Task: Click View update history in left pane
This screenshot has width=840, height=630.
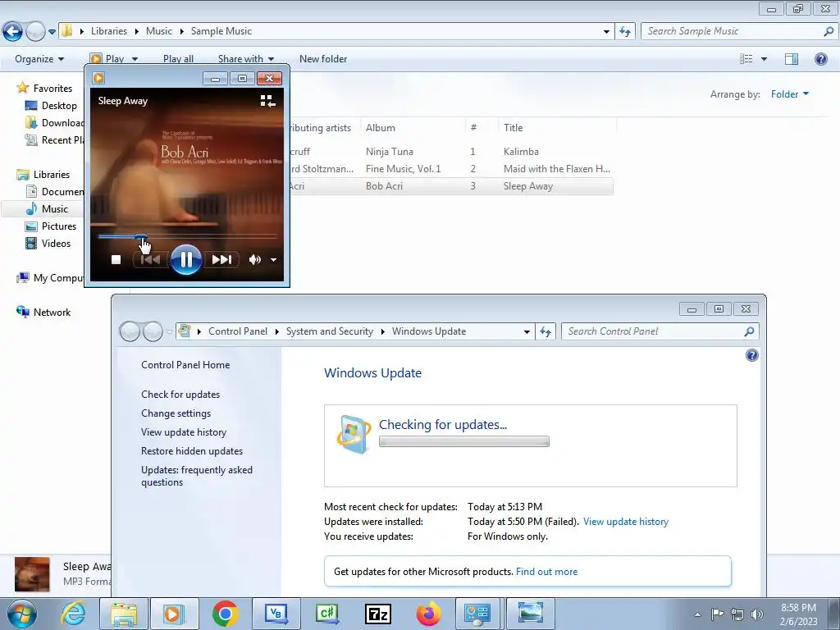Action: (x=184, y=431)
